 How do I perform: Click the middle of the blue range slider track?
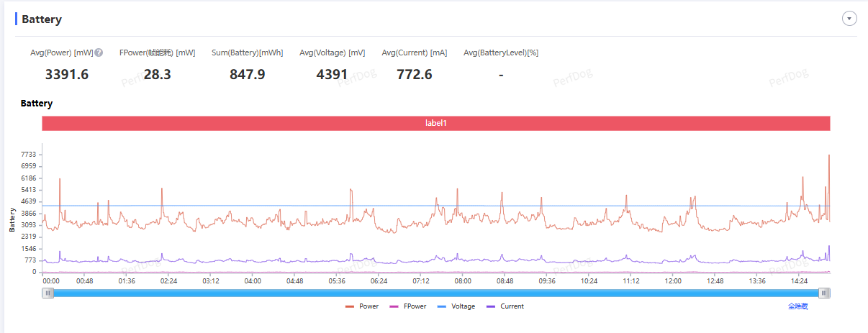point(436,293)
